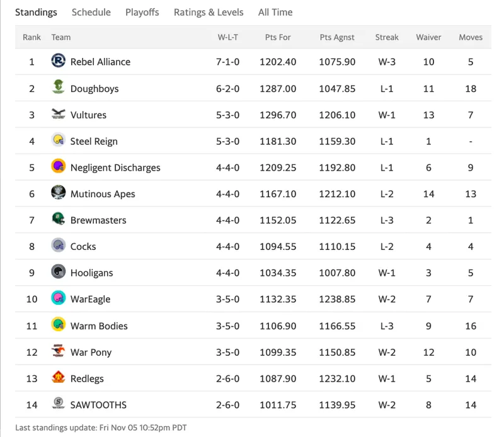Click the Cocks team name
This screenshot has width=504, height=437.
83,246
